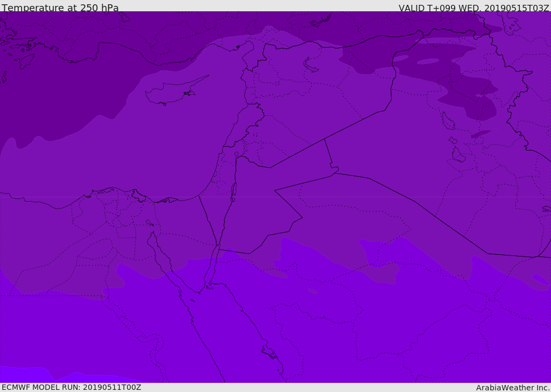Click Cyprus island on the map
This screenshot has width=551, height=392.
(171, 92)
